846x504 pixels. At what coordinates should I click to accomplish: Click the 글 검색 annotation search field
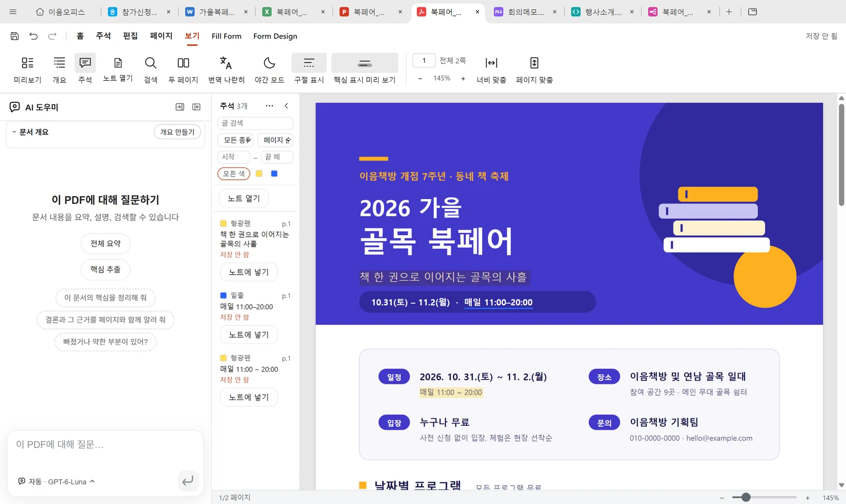point(255,123)
